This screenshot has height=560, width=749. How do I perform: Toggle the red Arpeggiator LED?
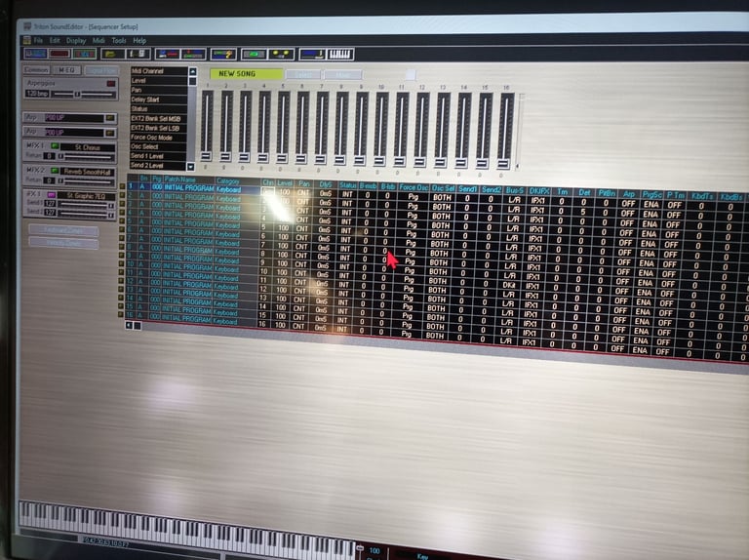(111, 84)
